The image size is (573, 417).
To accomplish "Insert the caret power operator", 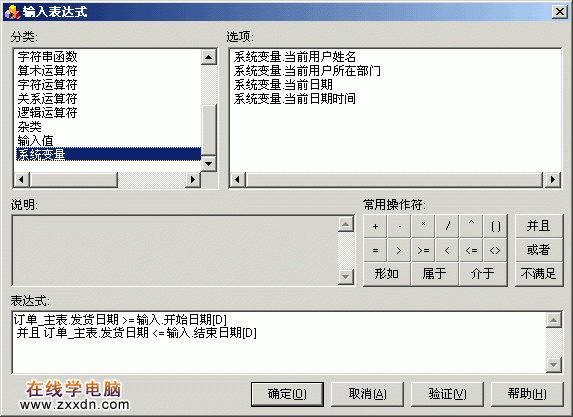I will coord(471,226).
